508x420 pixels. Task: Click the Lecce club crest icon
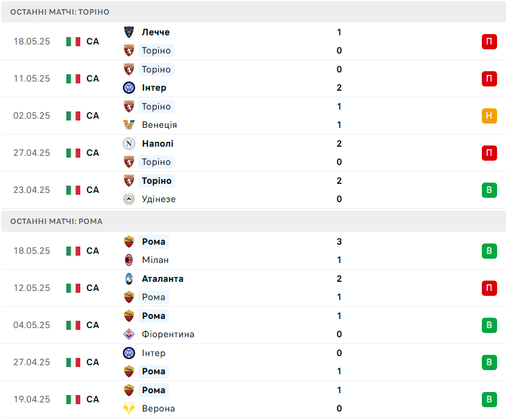(x=129, y=32)
